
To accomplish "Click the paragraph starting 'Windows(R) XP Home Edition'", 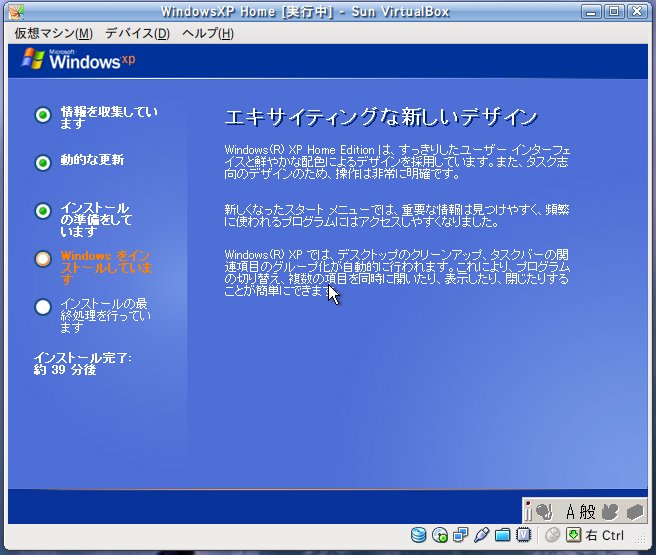I will click(397, 161).
